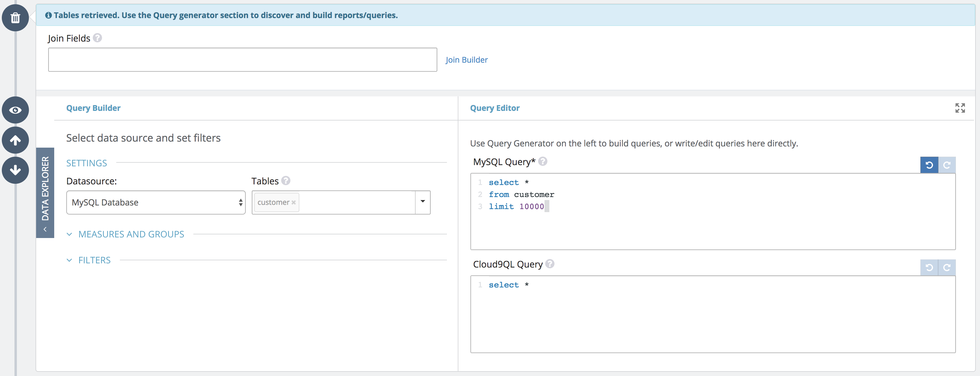Expand the Query Editor to fullscreen
The image size is (980, 376).
pyautogui.click(x=960, y=108)
